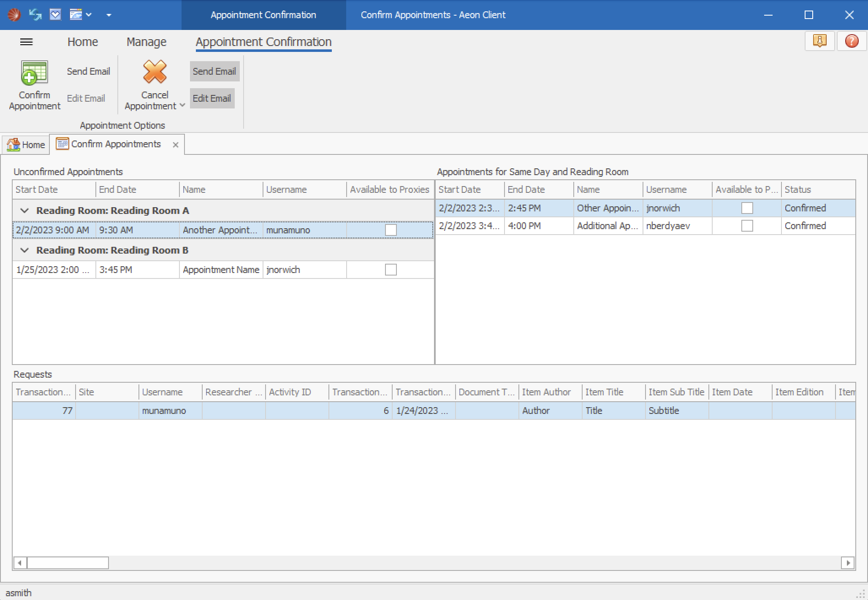The width and height of the screenshot is (868, 600).
Task: Open the Cancel Appointment dropdown arrow
Action: (182, 105)
